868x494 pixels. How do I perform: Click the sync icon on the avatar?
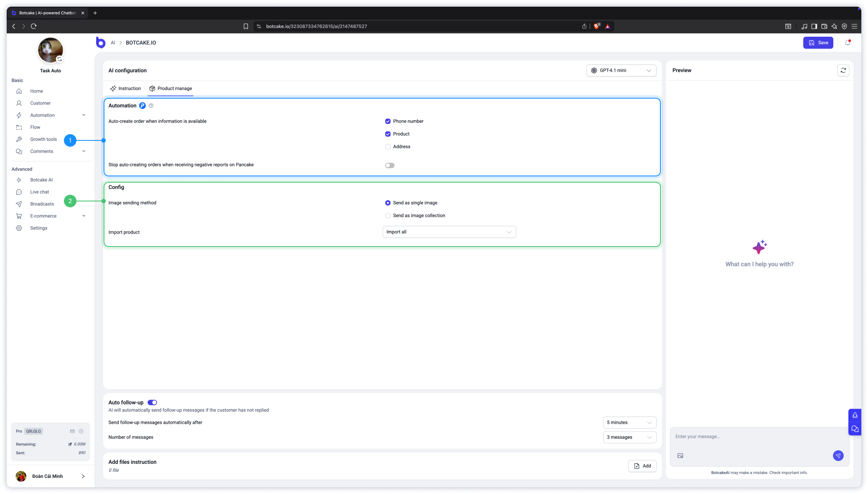click(59, 59)
